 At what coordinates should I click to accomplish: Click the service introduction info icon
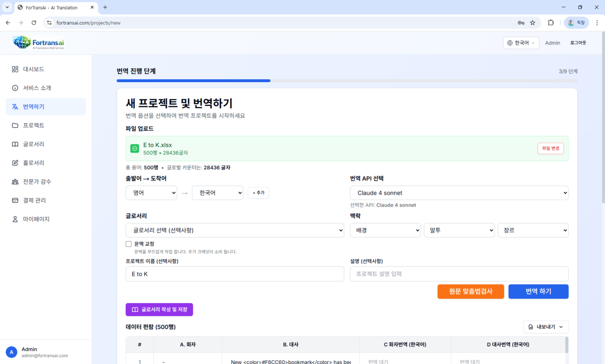[15, 88]
